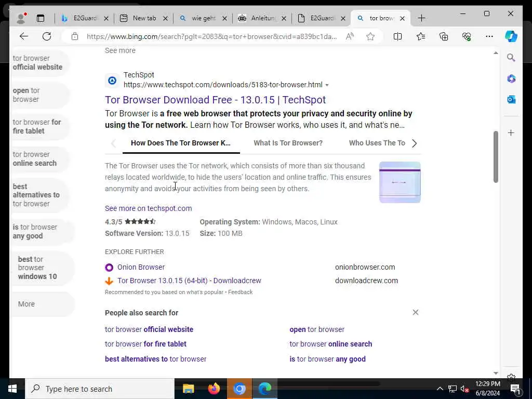
Task: Click the Windows 'Type here to search' box
Action: 100,389
